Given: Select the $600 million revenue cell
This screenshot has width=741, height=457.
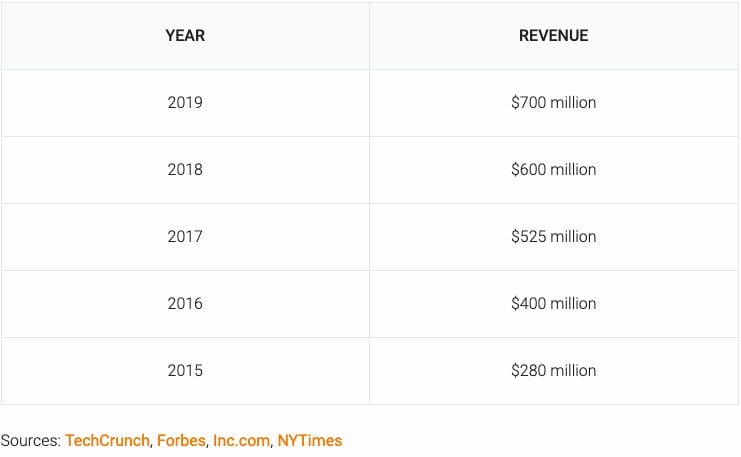Looking at the screenshot, I should (553, 170).
